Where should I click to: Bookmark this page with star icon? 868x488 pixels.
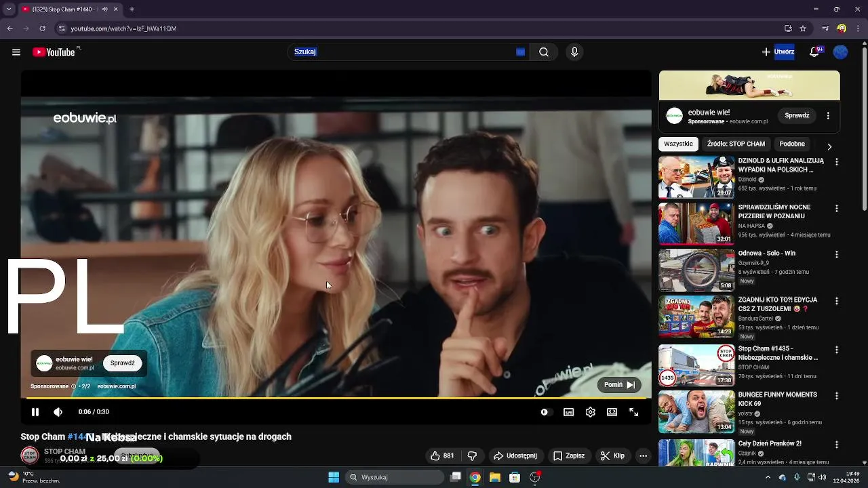803,28
